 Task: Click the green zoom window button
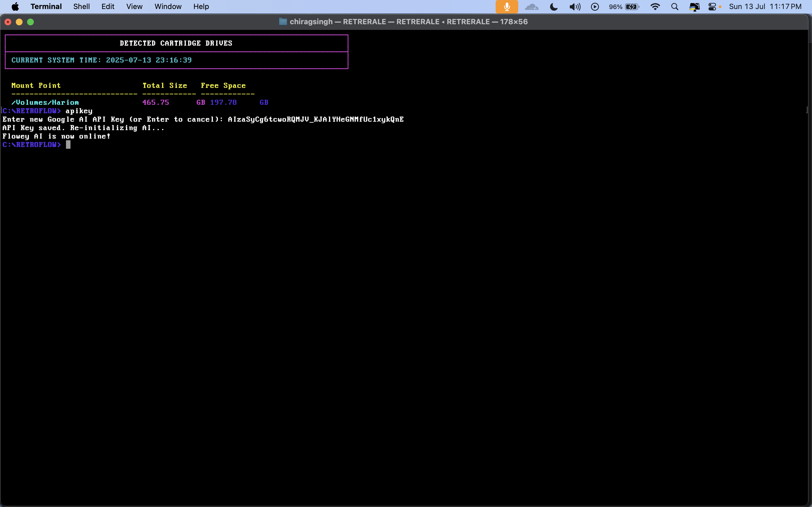point(30,22)
